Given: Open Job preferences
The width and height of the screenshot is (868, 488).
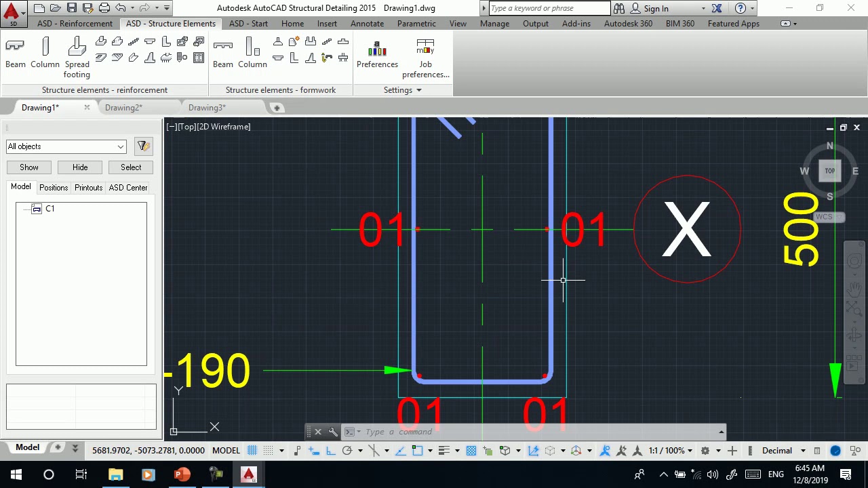Looking at the screenshot, I should 425,58.
